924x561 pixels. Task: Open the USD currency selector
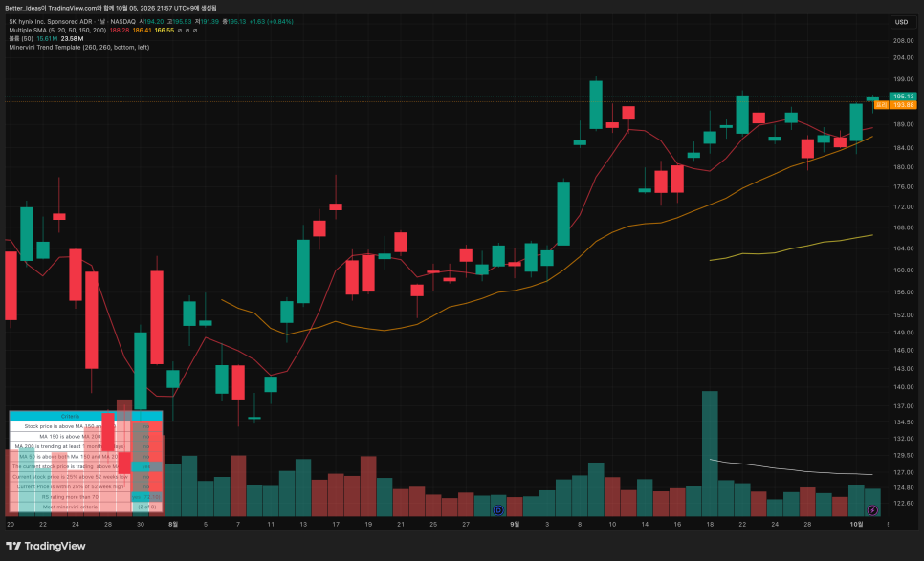coord(902,22)
